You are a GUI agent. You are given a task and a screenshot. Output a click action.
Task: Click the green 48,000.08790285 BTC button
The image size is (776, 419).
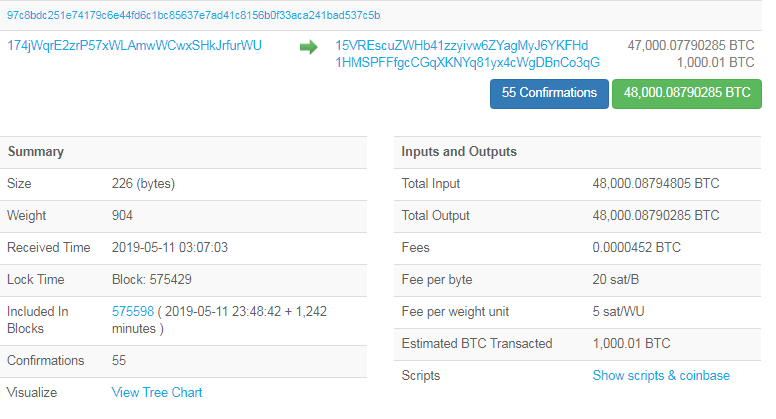tap(686, 93)
